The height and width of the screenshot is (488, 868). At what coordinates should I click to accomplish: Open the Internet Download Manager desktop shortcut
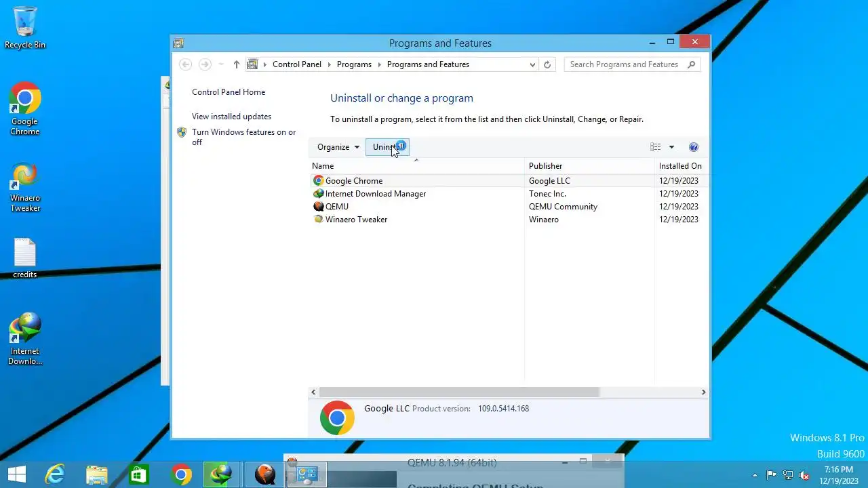[25, 339]
